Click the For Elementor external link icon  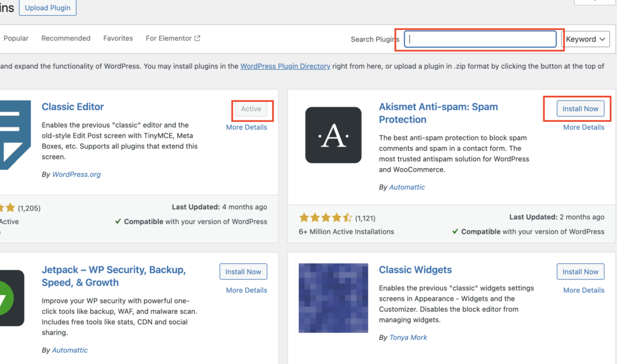198,38
